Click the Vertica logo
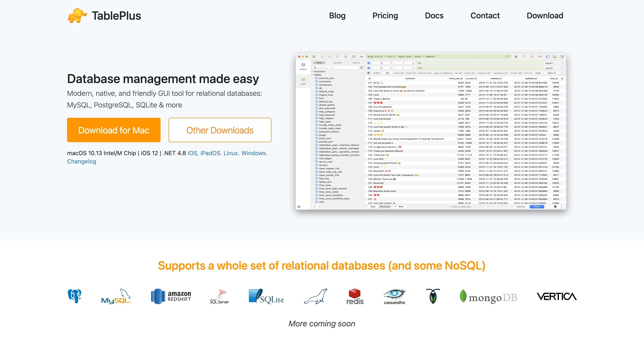 coord(557,296)
